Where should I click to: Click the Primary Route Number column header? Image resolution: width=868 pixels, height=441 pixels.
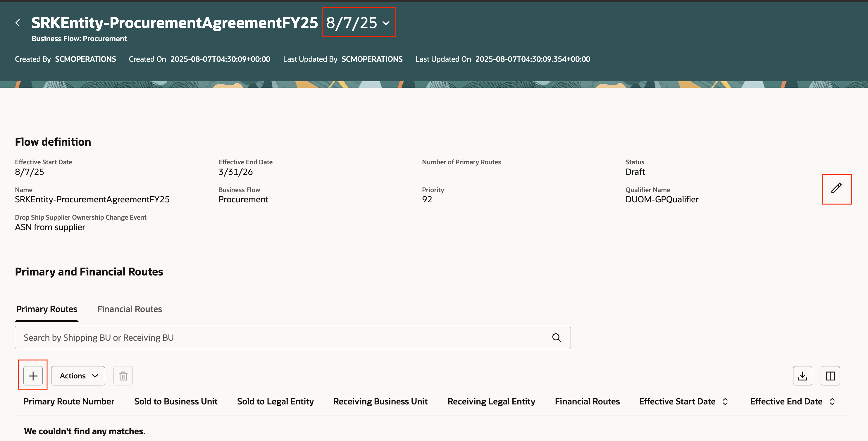coord(69,401)
